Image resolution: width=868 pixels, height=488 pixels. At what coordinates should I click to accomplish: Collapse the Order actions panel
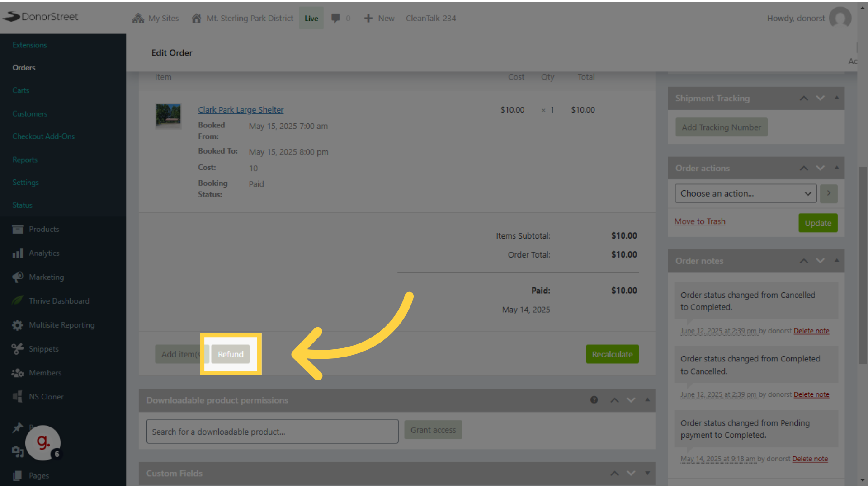point(837,168)
